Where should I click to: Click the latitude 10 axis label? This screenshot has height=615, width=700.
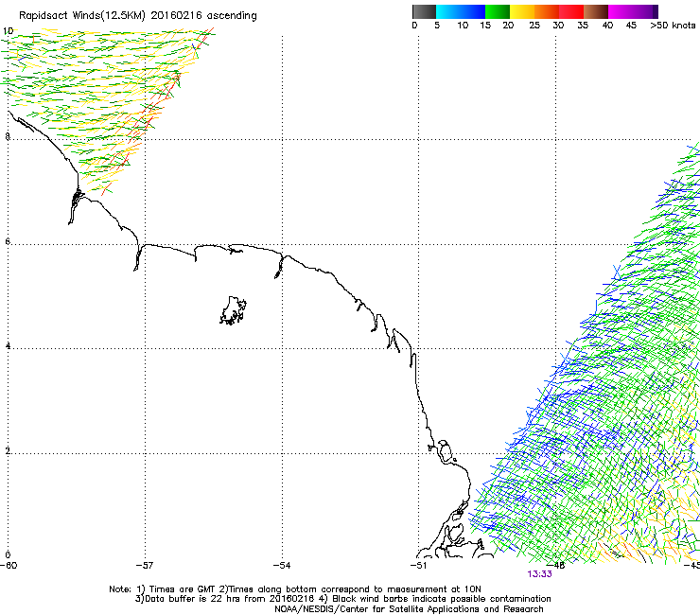tap(8, 31)
